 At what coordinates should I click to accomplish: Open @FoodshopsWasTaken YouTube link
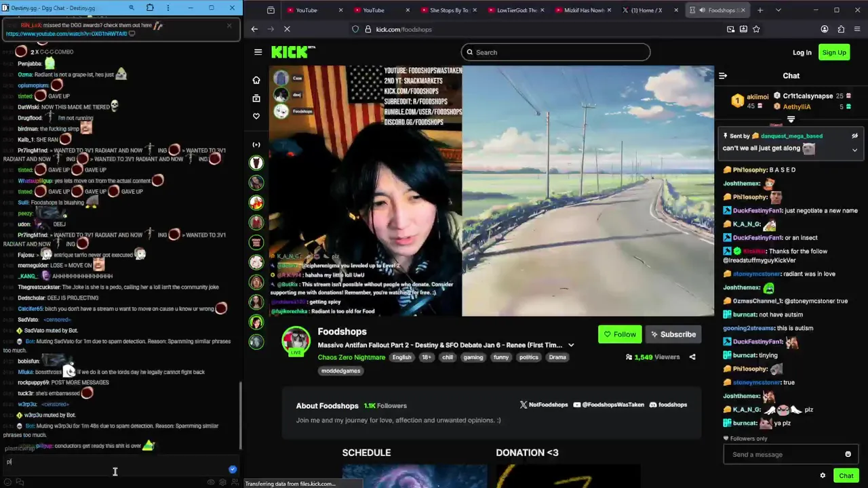pyautogui.click(x=608, y=405)
